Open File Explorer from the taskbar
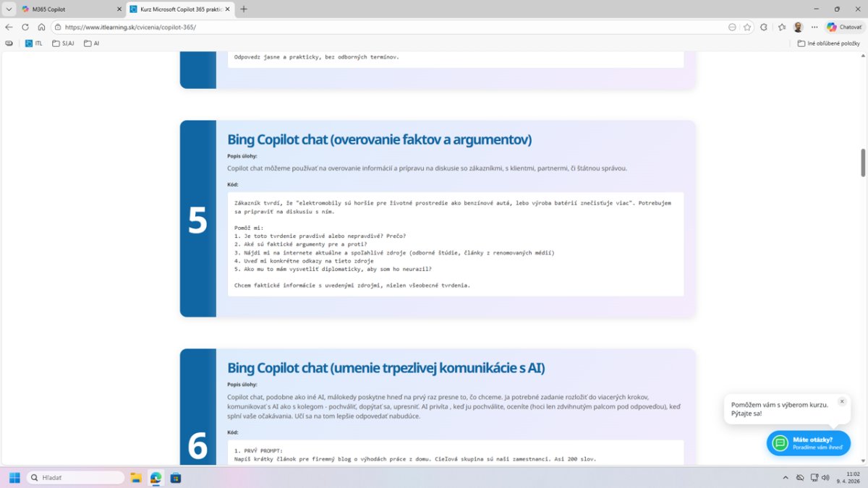 136,478
